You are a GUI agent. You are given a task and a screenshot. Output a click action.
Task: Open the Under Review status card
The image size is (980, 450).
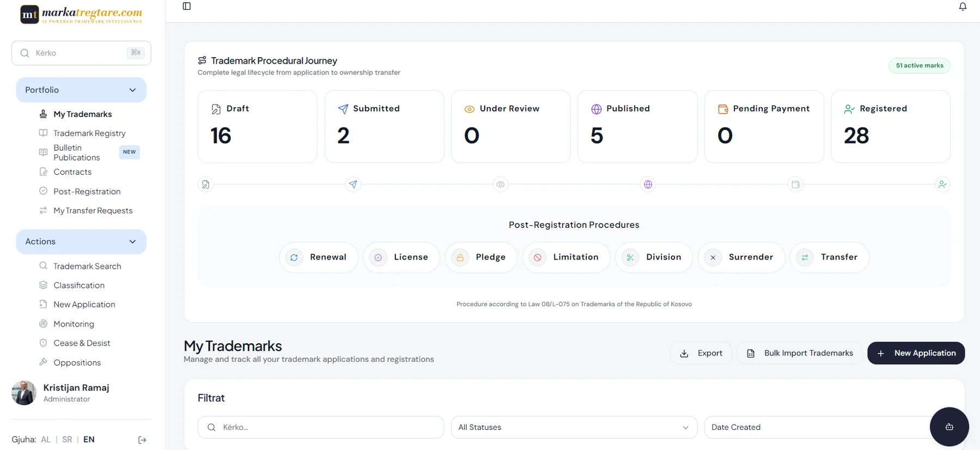(x=511, y=126)
